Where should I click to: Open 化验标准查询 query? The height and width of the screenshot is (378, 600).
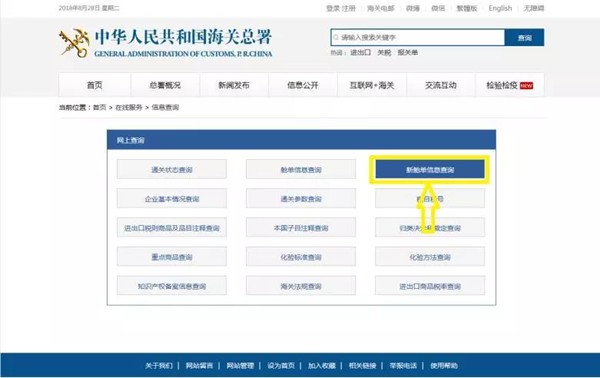click(x=301, y=257)
